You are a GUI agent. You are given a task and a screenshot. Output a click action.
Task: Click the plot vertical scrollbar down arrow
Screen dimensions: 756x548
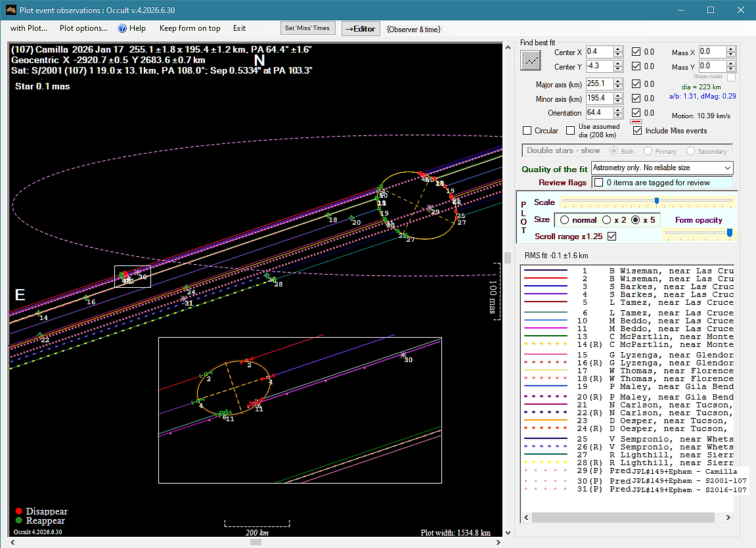[508, 533]
